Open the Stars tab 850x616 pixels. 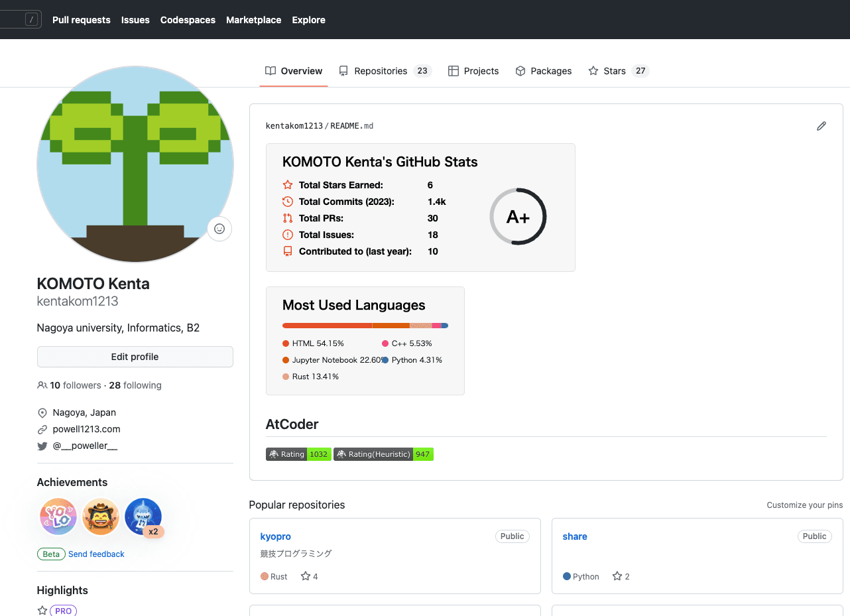coord(618,71)
